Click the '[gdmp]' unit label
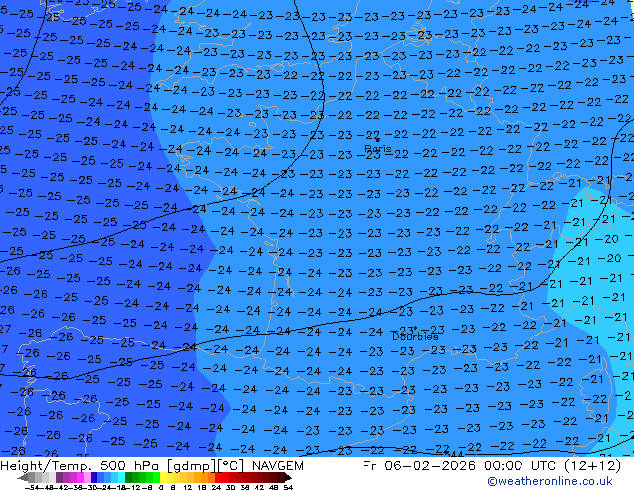The height and width of the screenshot is (490, 634). (192, 466)
